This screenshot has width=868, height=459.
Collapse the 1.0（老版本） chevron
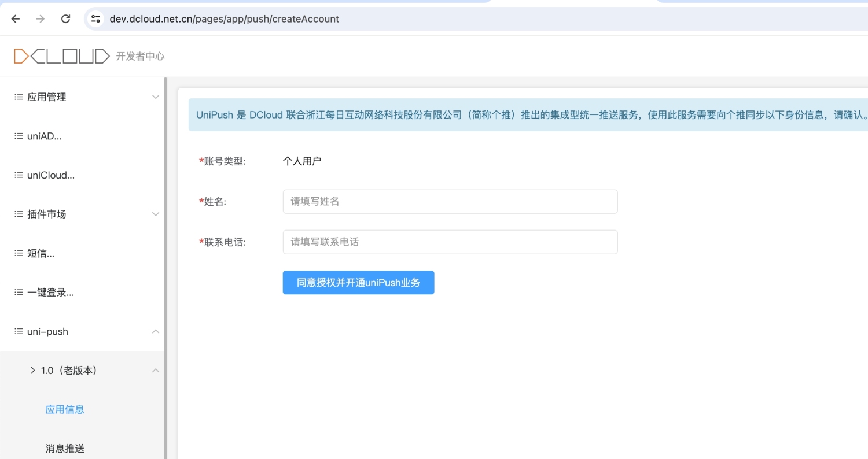pos(156,371)
